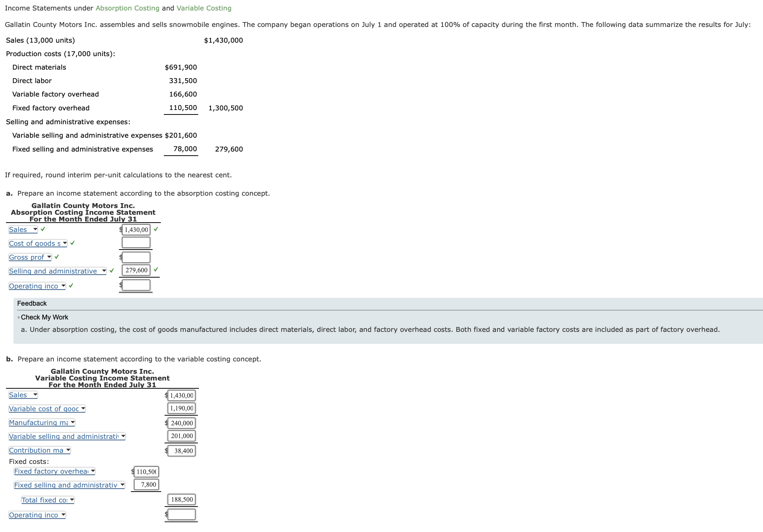Screen dimensions: 763x532
Task: Open the Contribution margin dropdown
Action: [40, 450]
